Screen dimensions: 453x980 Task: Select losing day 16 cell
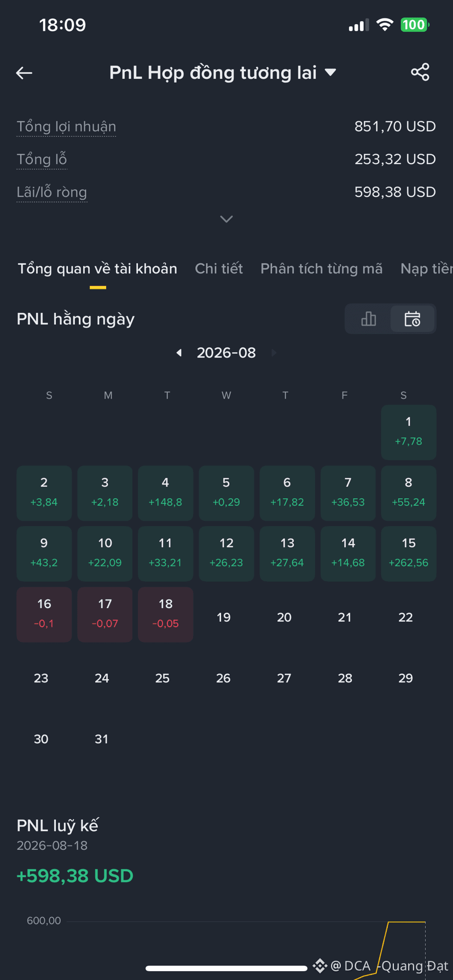coord(44,614)
